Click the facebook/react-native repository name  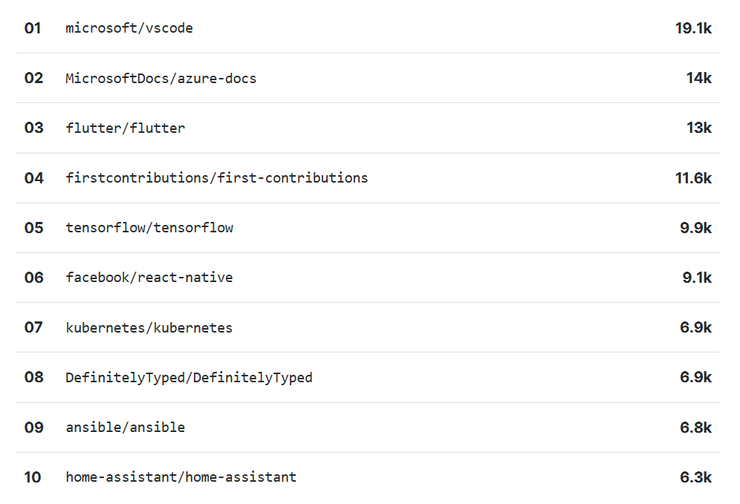coord(149,277)
